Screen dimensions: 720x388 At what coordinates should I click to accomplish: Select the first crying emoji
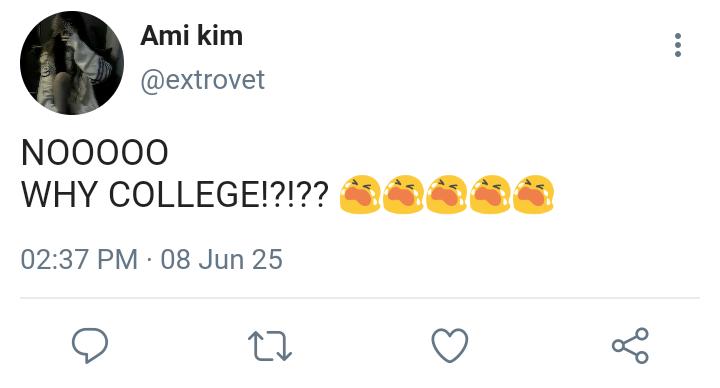point(360,194)
